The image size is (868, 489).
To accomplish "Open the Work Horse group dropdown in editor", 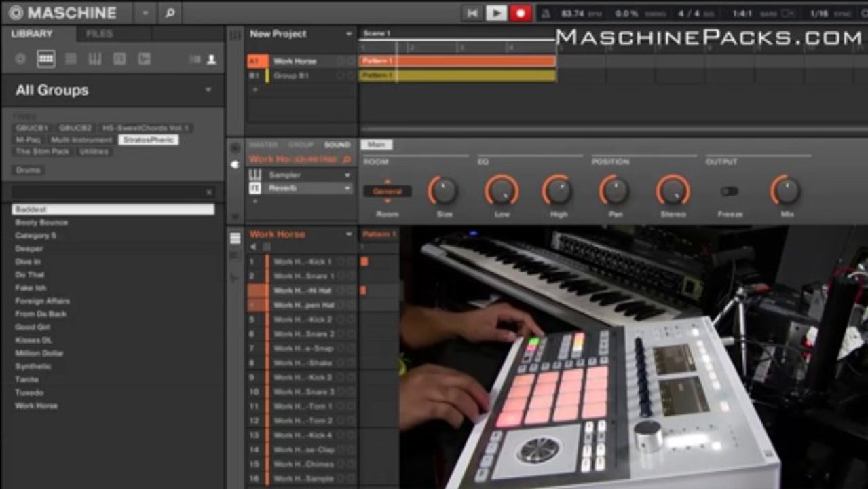I will [x=349, y=234].
